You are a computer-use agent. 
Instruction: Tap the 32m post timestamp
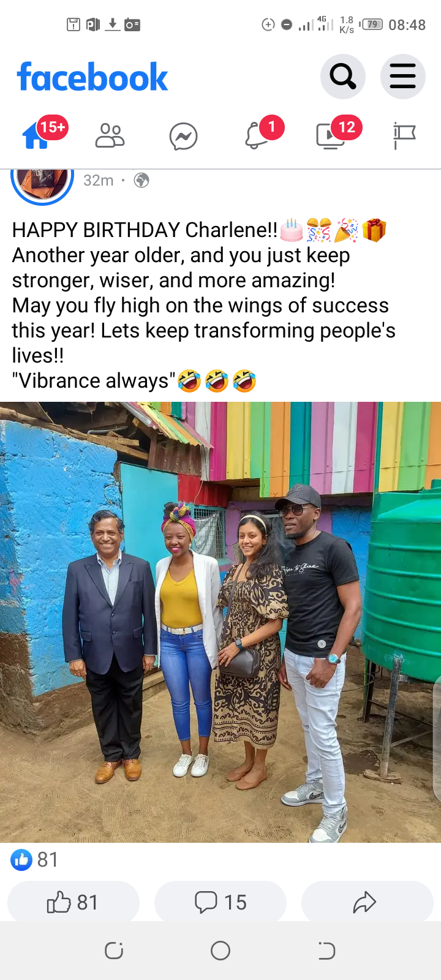click(99, 180)
